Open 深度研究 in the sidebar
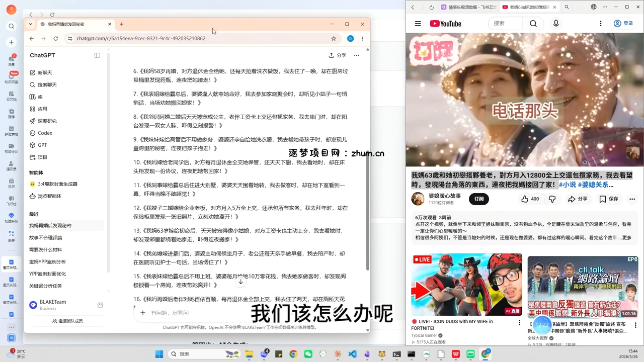The image size is (644, 362). pyautogui.click(x=43, y=121)
